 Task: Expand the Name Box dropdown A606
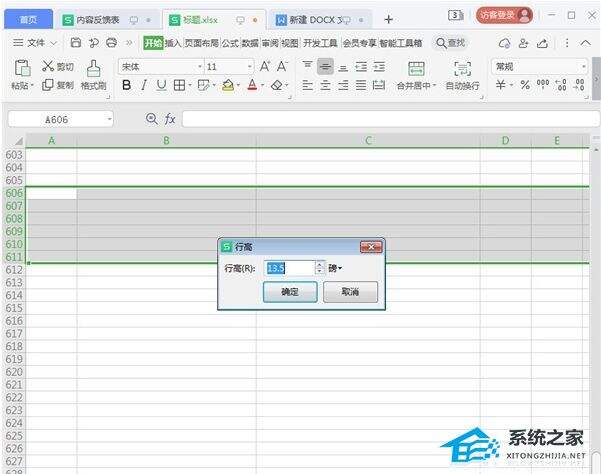110,119
